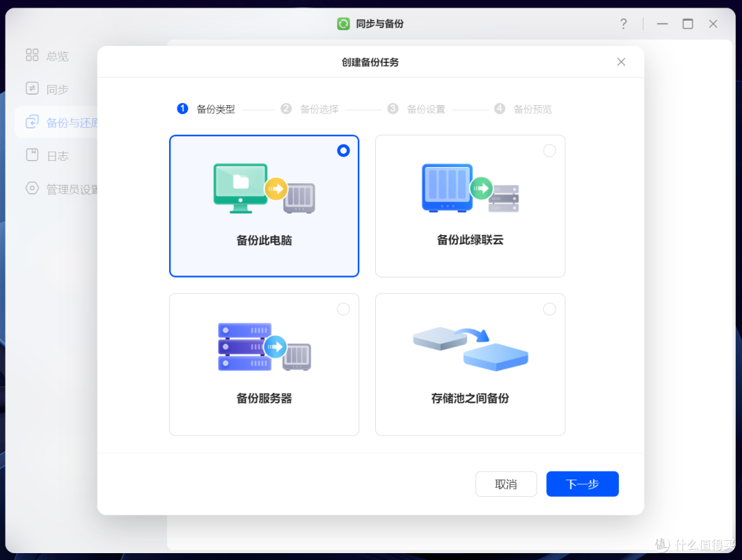The width and height of the screenshot is (742, 560).
Task: Click the 管理员设置 hexagon settings icon
Action: tap(32, 188)
